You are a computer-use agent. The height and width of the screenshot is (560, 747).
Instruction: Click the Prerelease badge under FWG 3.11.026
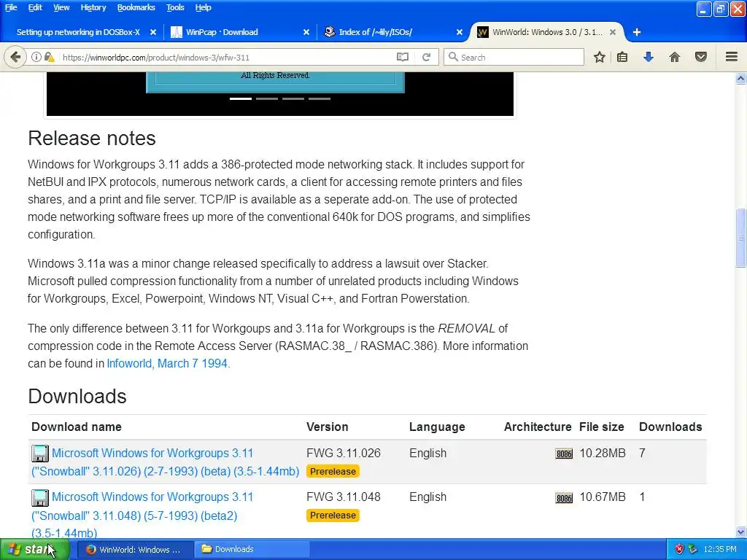333,472
